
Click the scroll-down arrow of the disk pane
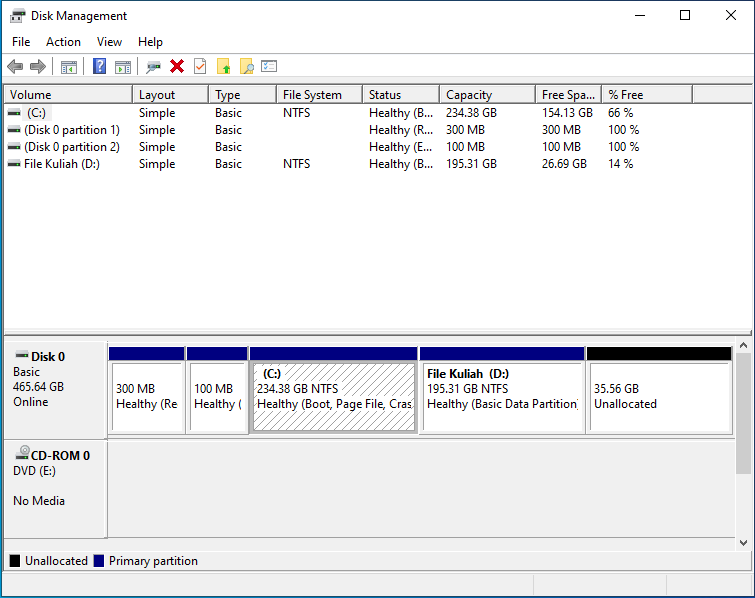(743, 542)
